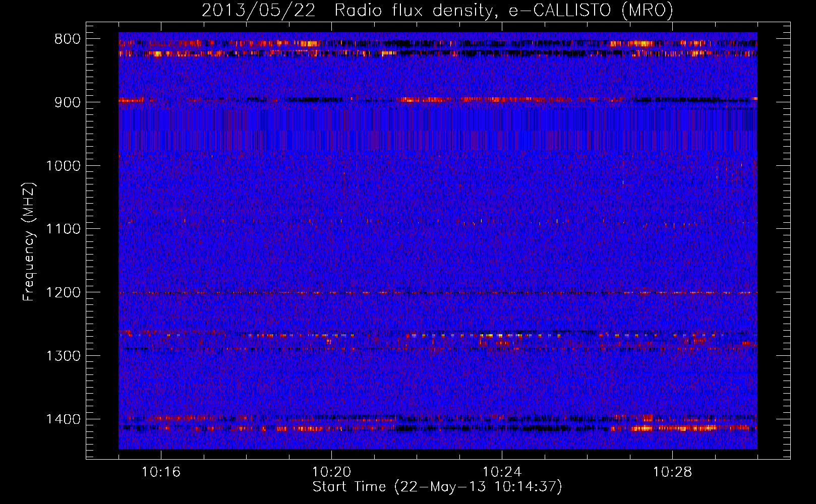This screenshot has width=816, height=504.
Task: Click the '10:28' time axis label
Action: coord(672,472)
